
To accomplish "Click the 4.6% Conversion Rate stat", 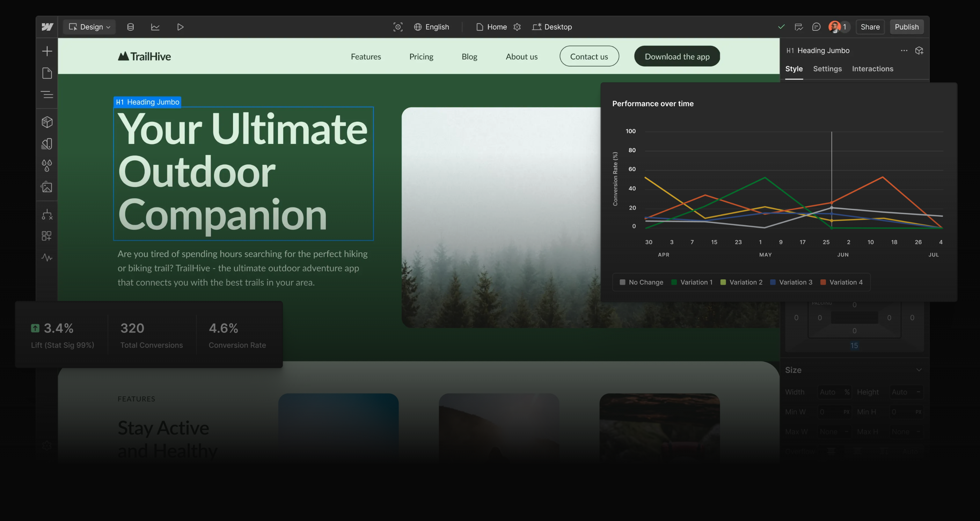I will click(x=237, y=336).
